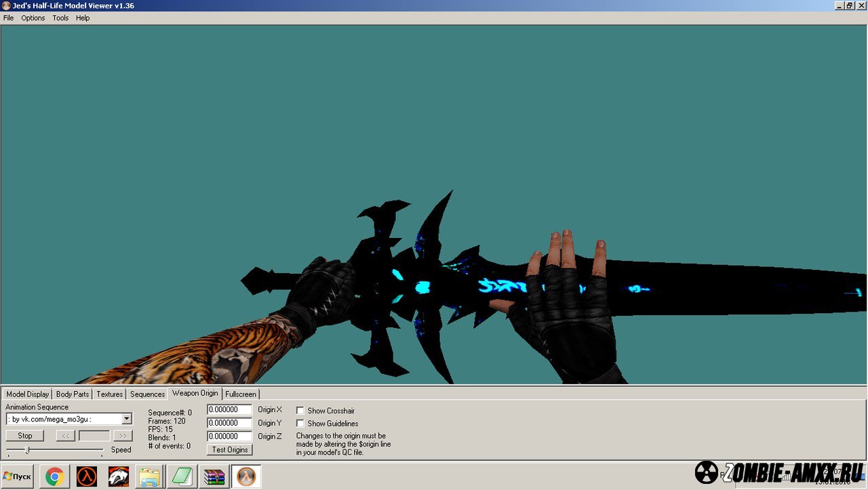Image resolution: width=868 pixels, height=490 pixels.
Task: Step to next frame with >> button
Action: [123, 436]
